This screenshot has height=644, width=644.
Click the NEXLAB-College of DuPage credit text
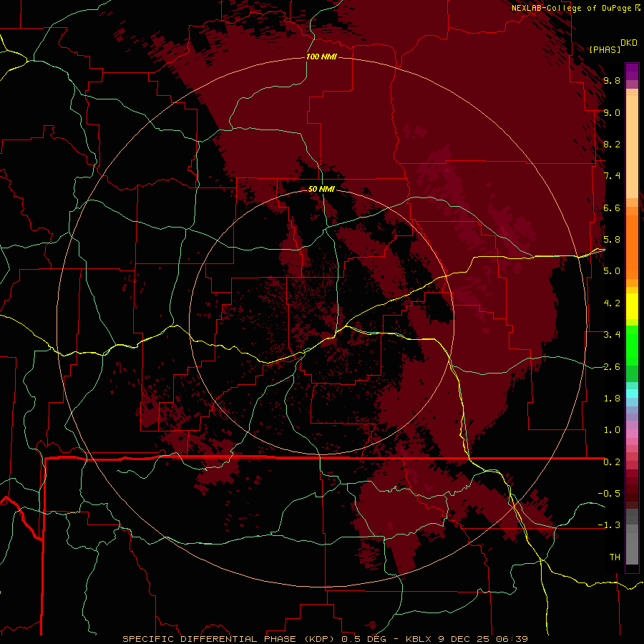(x=572, y=8)
